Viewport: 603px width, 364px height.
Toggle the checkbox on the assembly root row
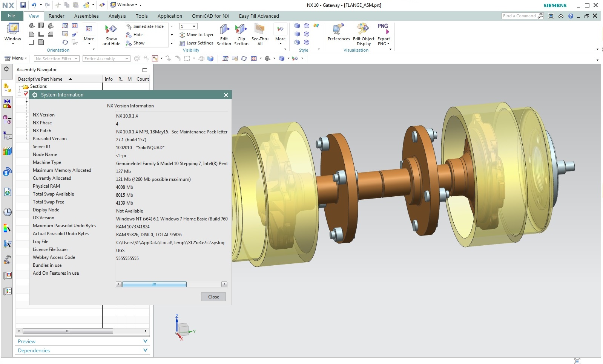click(x=26, y=94)
